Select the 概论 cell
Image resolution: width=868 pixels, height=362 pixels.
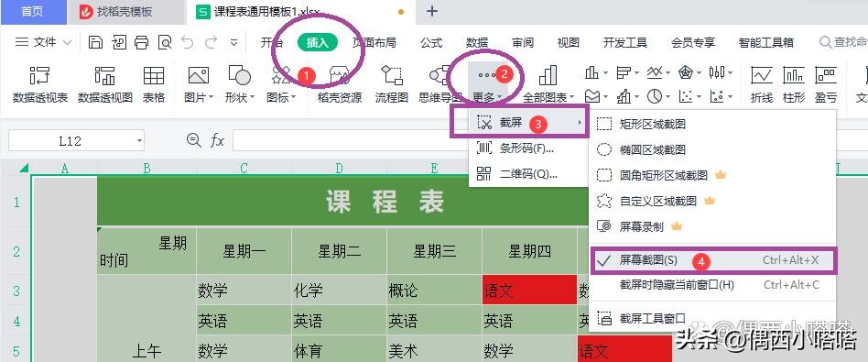(434, 290)
